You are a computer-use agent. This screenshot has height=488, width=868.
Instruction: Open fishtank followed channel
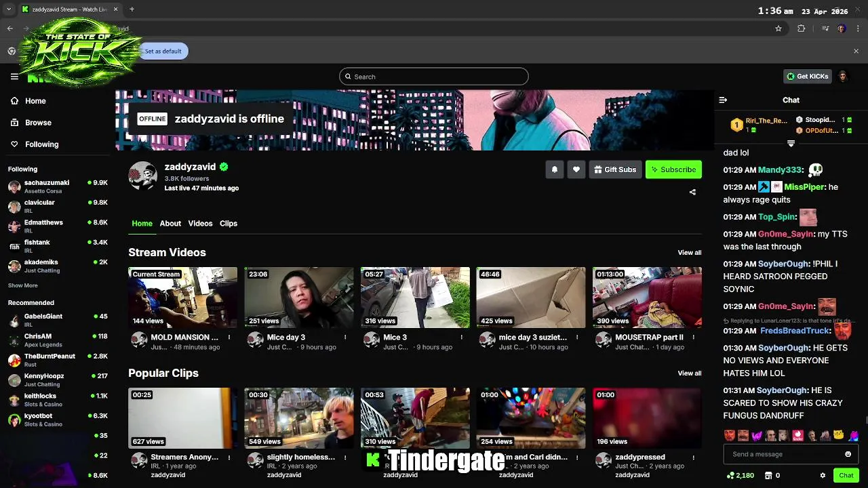click(x=58, y=246)
